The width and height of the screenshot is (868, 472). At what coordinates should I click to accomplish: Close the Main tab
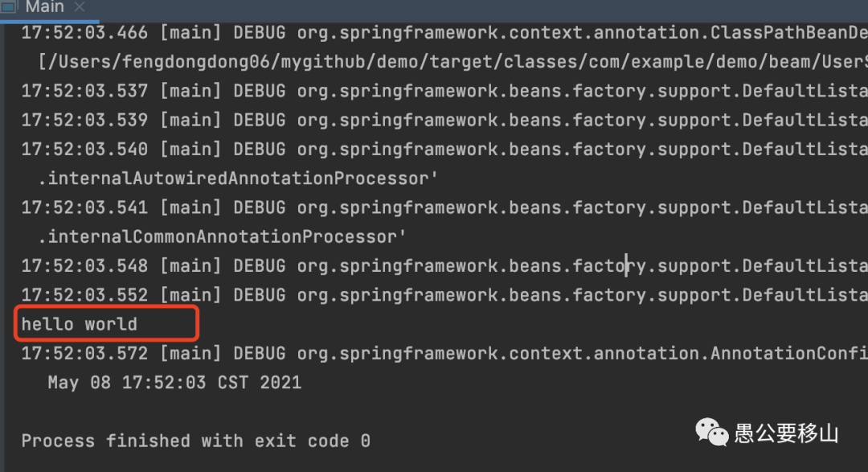pos(79,6)
